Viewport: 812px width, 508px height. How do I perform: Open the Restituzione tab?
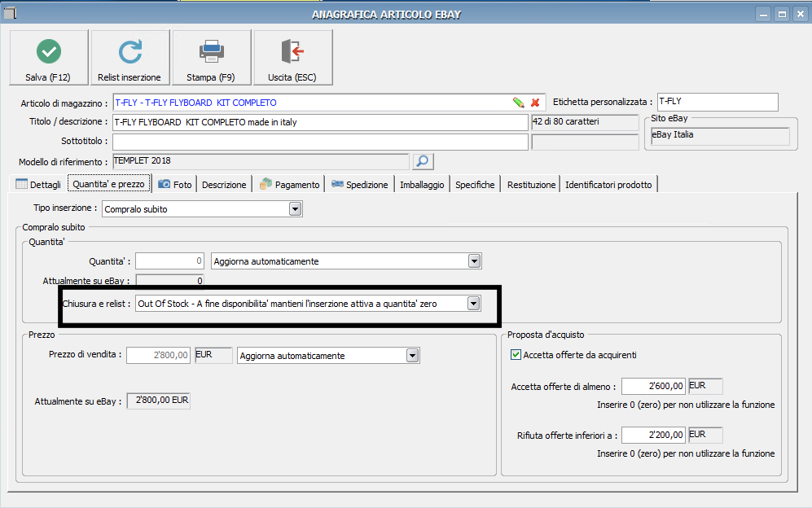click(531, 184)
